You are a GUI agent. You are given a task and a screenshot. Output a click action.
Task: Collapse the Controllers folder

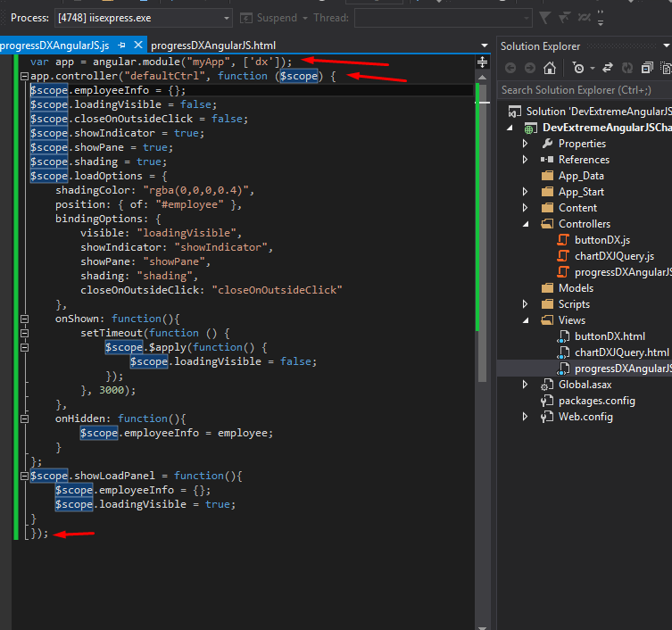[526, 224]
